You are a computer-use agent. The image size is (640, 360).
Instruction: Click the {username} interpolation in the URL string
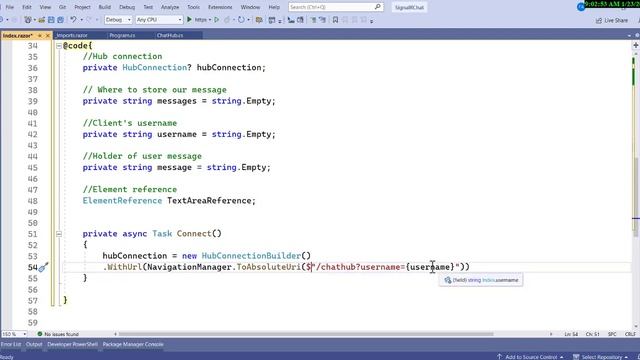pyautogui.click(x=430, y=267)
